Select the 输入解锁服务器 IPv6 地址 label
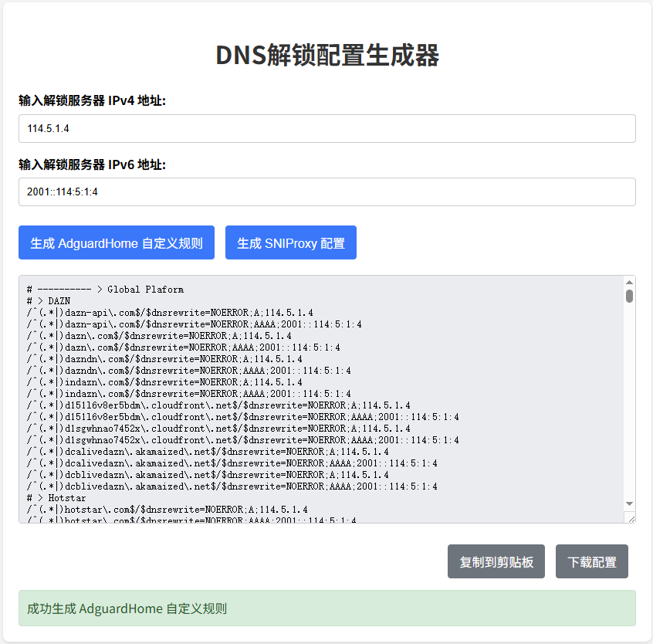The height and width of the screenshot is (644, 653). [93, 164]
